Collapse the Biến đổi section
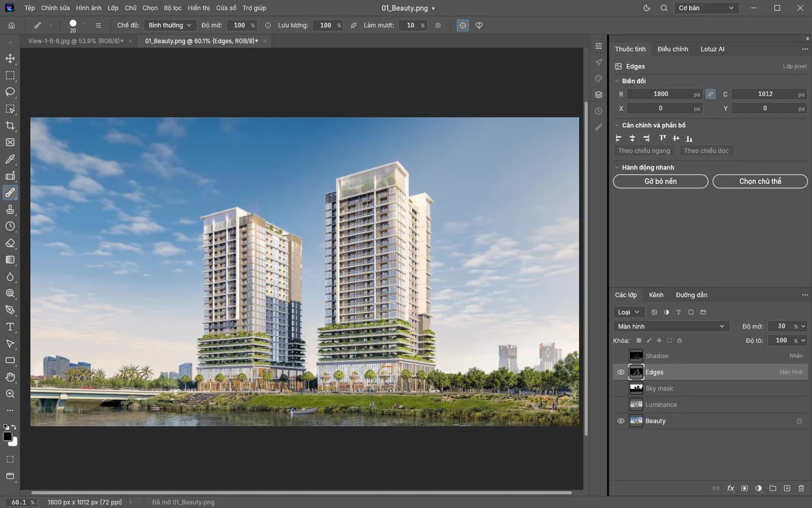The height and width of the screenshot is (508, 812). 617,81
